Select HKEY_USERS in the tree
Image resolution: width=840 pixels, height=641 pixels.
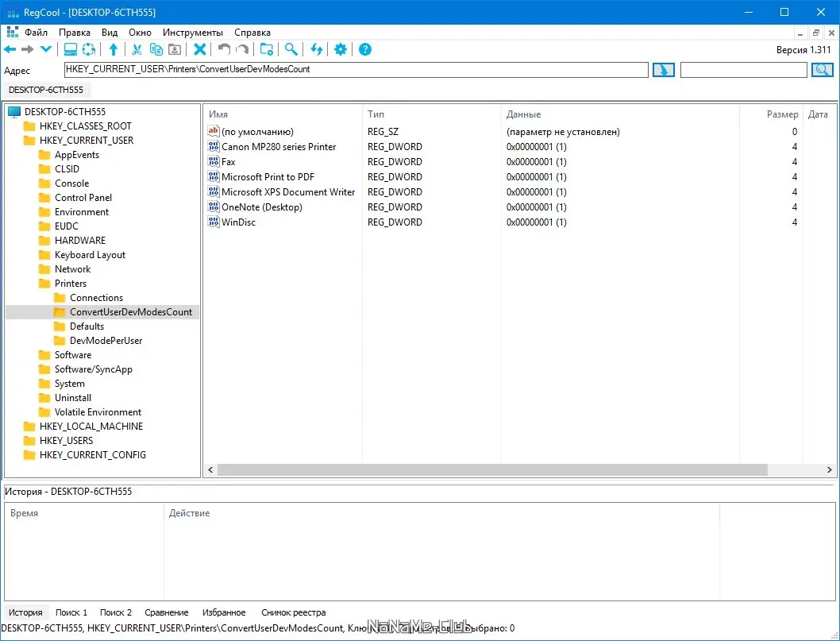[x=67, y=441]
